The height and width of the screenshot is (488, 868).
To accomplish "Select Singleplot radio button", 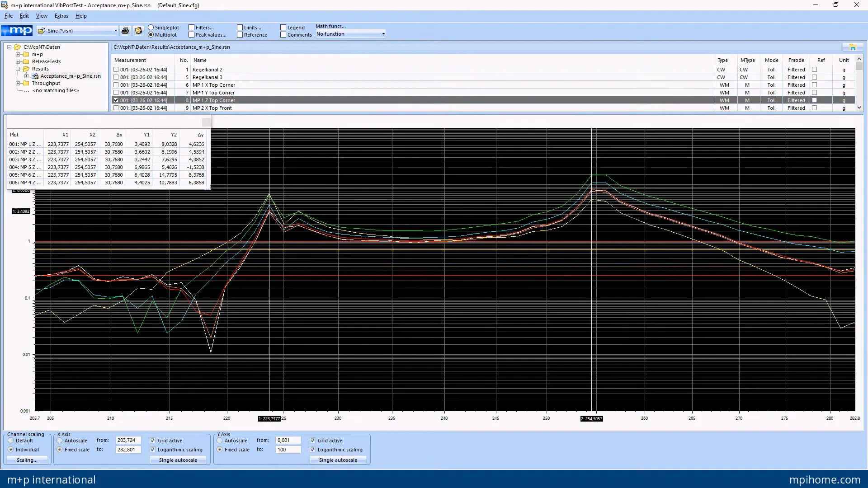I will click(151, 28).
